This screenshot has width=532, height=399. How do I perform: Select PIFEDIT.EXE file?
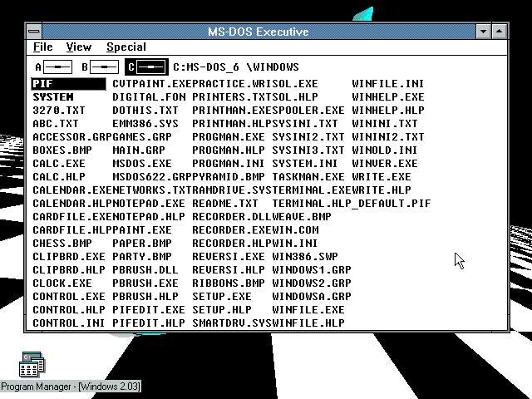pyautogui.click(x=149, y=310)
